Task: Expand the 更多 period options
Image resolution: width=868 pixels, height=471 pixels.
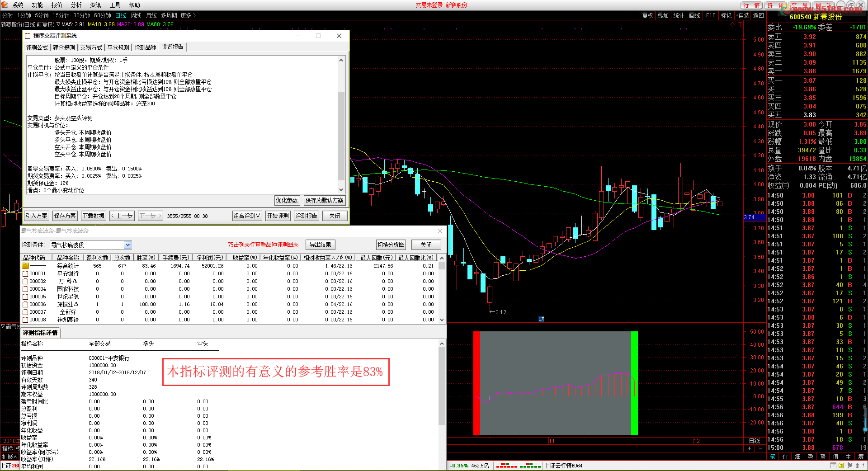Action: coord(188,15)
